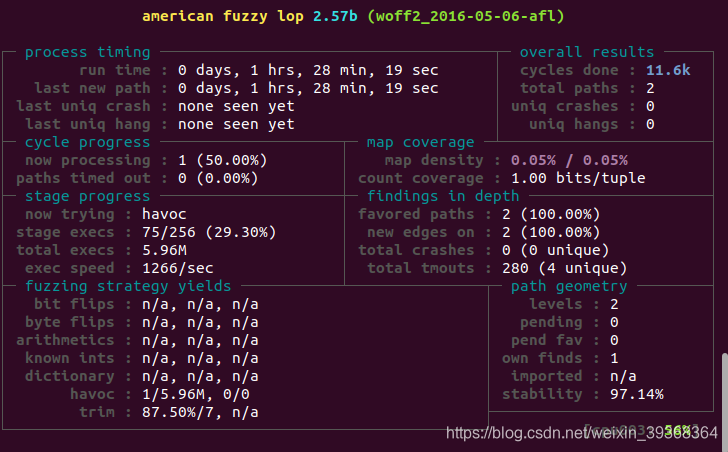The image size is (728, 452).
Task: Select the havoc yield value 1/5.96M, 0/0
Action: tap(196, 395)
